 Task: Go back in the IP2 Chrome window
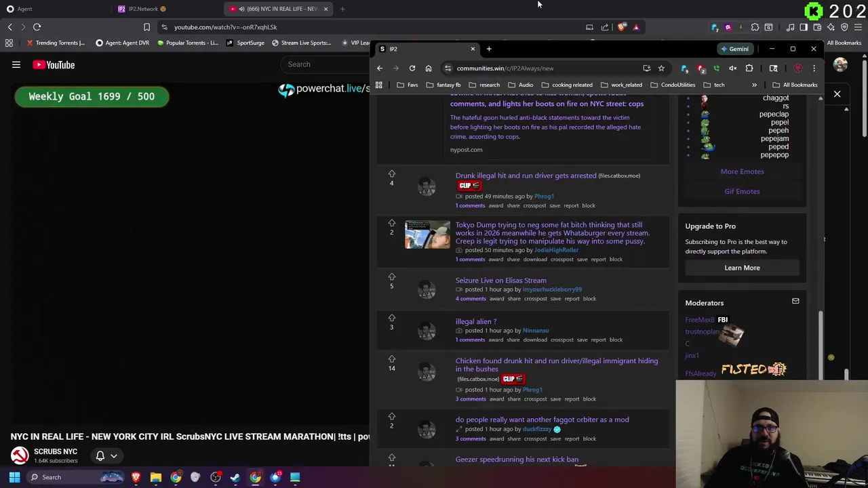(x=380, y=68)
